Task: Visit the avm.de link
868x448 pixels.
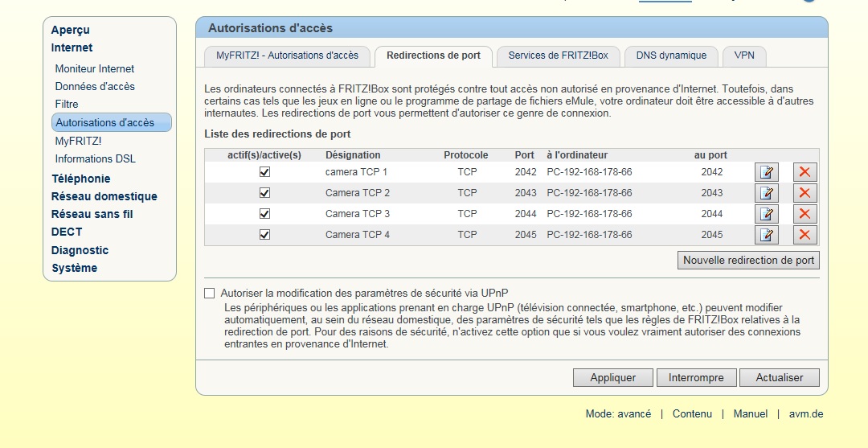Action: 806,413
